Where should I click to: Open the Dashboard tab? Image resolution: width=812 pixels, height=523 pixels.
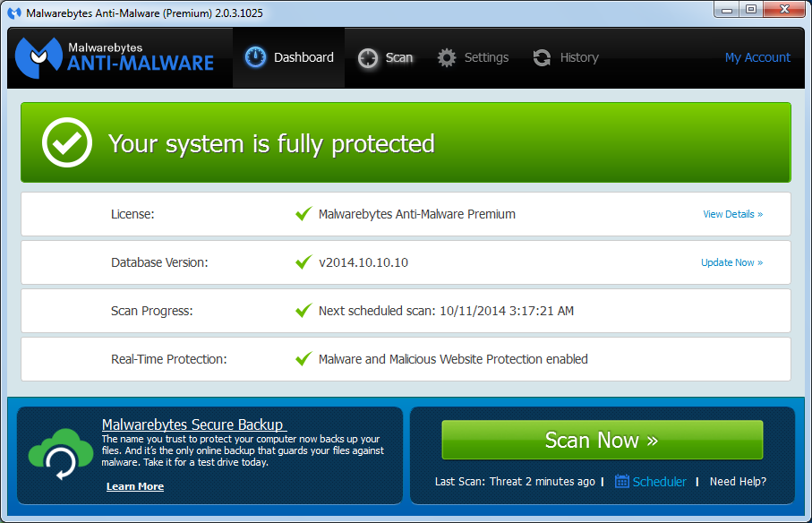[x=288, y=57]
